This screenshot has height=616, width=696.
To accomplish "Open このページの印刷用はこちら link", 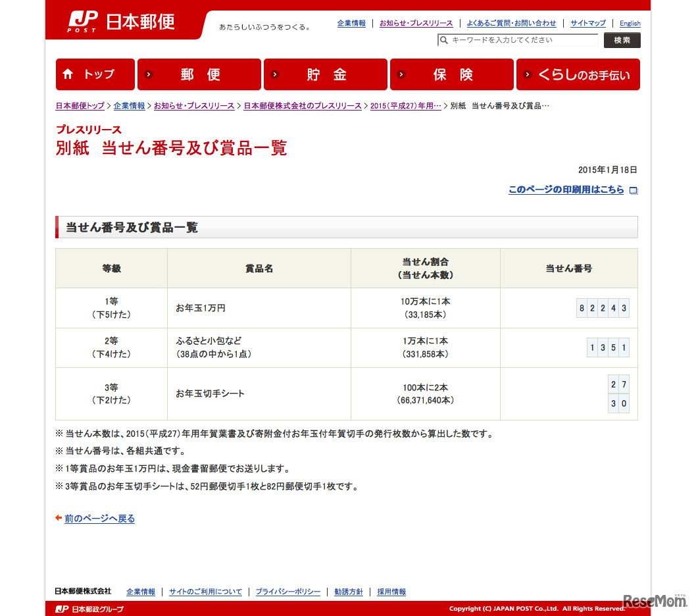I will coord(566,190).
